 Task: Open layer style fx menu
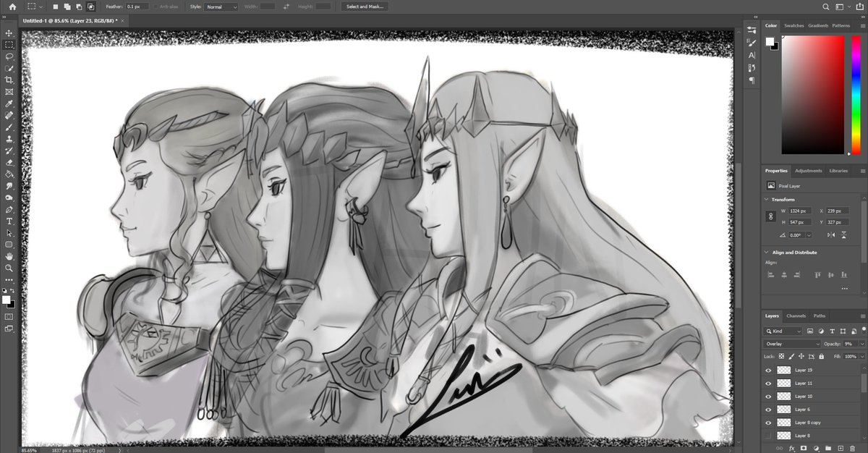[792, 449]
